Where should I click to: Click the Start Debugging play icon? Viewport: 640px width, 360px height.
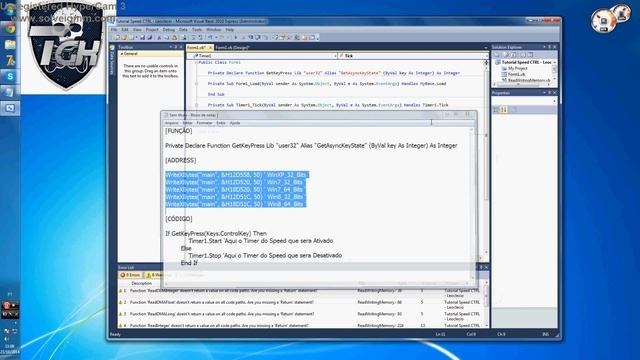pyautogui.click(x=236, y=38)
